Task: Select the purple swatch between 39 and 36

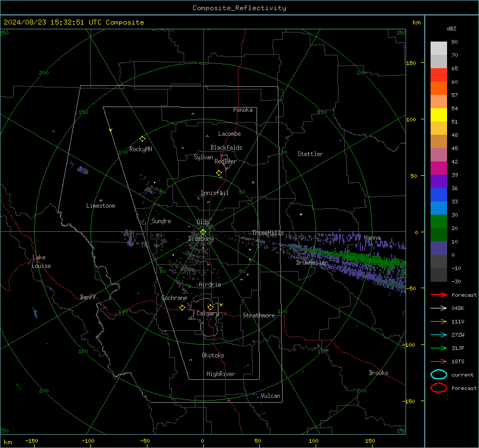Action: pyautogui.click(x=439, y=182)
